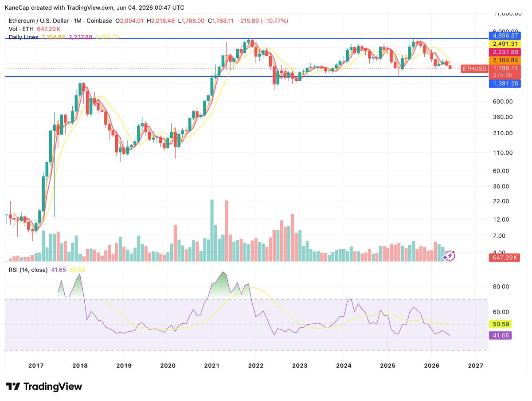Click the high value H2,018.48 in legend
Image resolution: width=532 pixels, height=401 pixels.
tap(161, 21)
